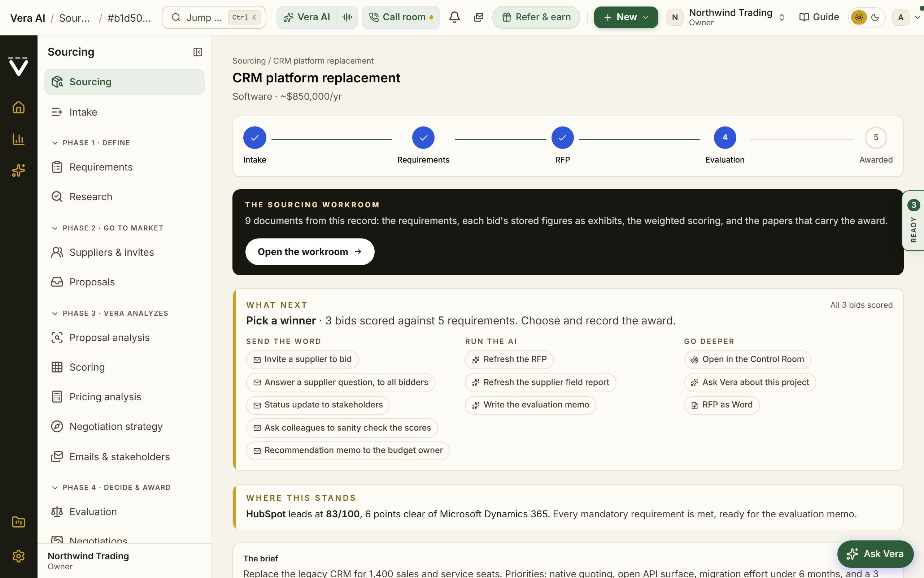Click the Evaluation step 4 circle
The width and height of the screenshot is (924, 578).
click(725, 138)
